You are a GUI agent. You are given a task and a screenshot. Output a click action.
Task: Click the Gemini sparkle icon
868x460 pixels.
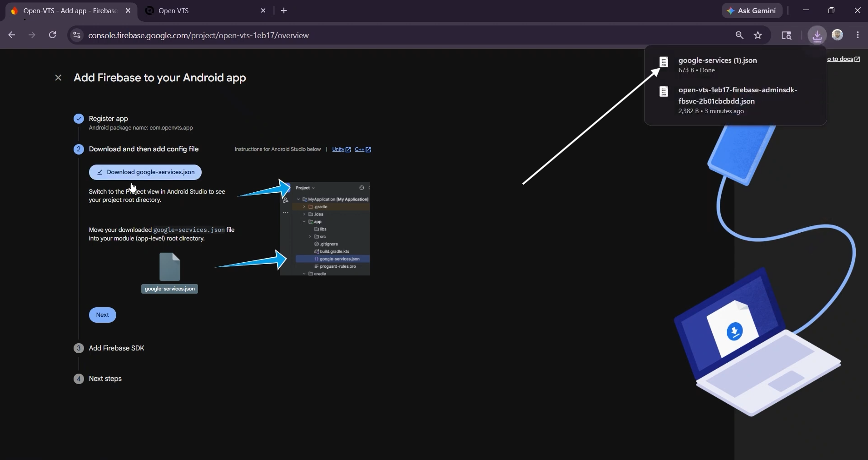pyautogui.click(x=730, y=11)
